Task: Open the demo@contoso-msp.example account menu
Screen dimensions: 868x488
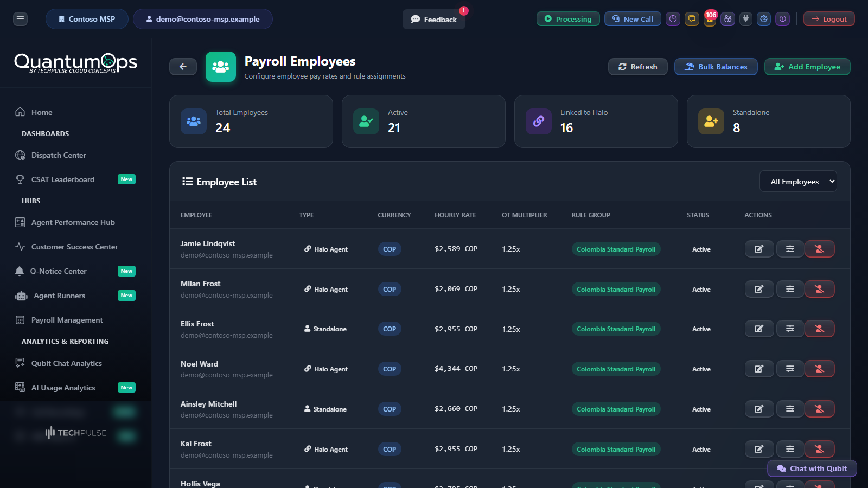Action: pyautogui.click(x=203, y=19)
